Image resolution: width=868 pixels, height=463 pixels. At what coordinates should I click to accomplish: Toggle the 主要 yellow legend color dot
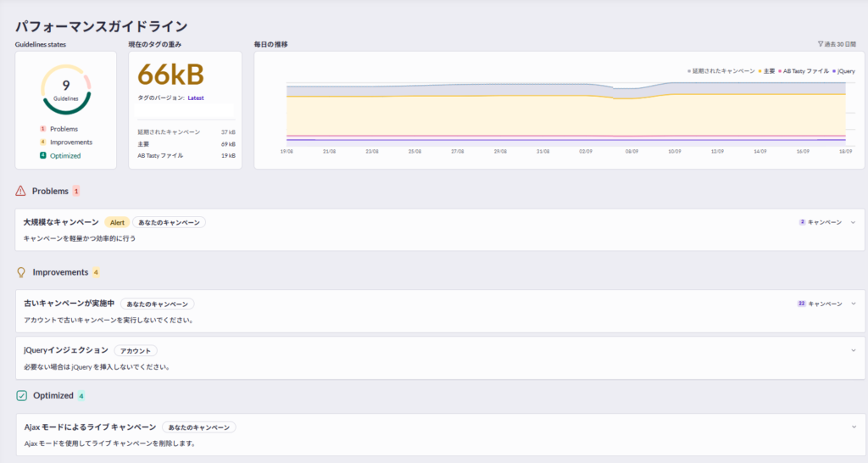[x=760, y=71]
